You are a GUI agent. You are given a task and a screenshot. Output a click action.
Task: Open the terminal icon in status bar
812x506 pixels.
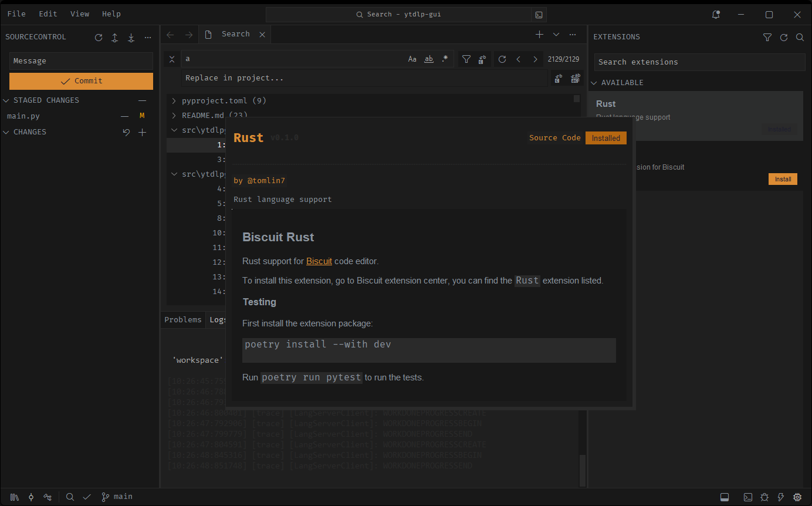click(748, 497)
